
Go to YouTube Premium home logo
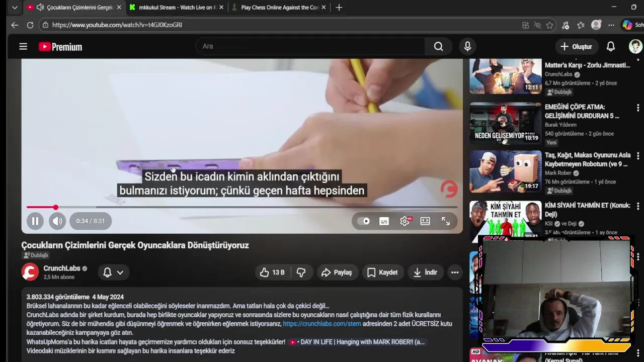point(60,47)
